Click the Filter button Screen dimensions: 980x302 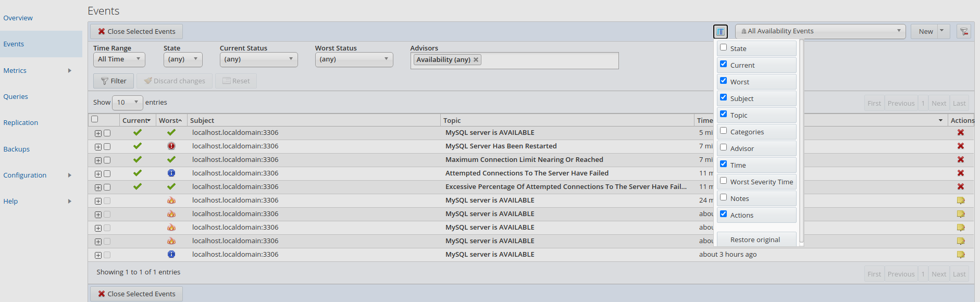coord(114,81)
